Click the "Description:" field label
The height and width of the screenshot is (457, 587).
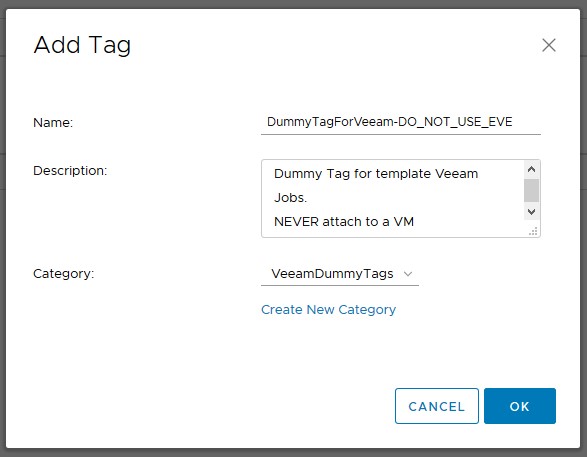point(70,171)
